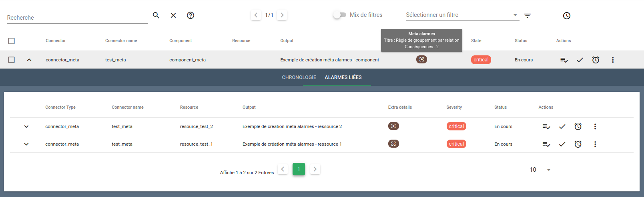
Task: Click extra details icon for resource_test_1
Action: pos(393,144)
